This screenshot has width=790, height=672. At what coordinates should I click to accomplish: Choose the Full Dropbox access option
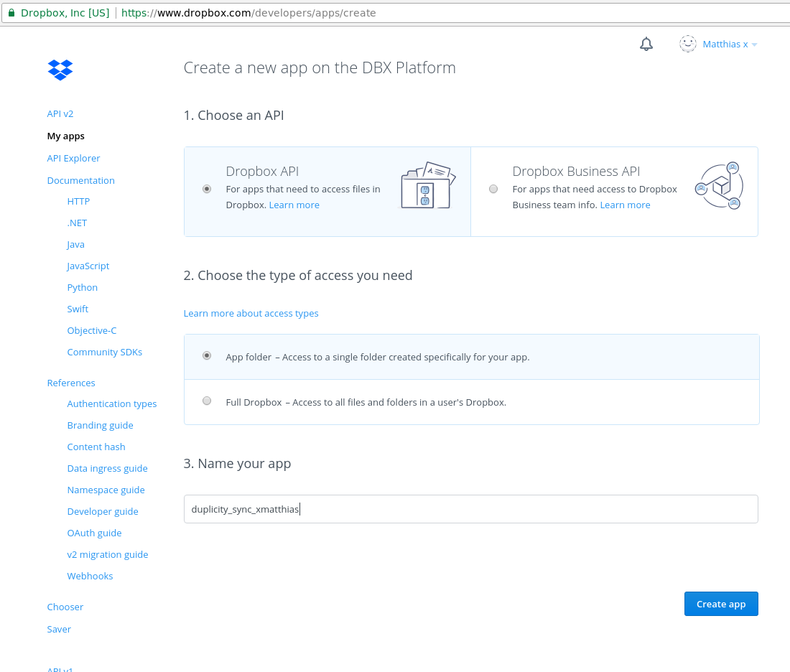coord(207,401)
